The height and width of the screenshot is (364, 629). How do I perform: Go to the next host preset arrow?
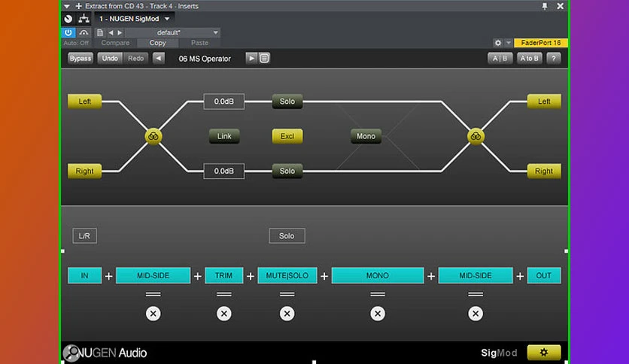tap(120, 32)
